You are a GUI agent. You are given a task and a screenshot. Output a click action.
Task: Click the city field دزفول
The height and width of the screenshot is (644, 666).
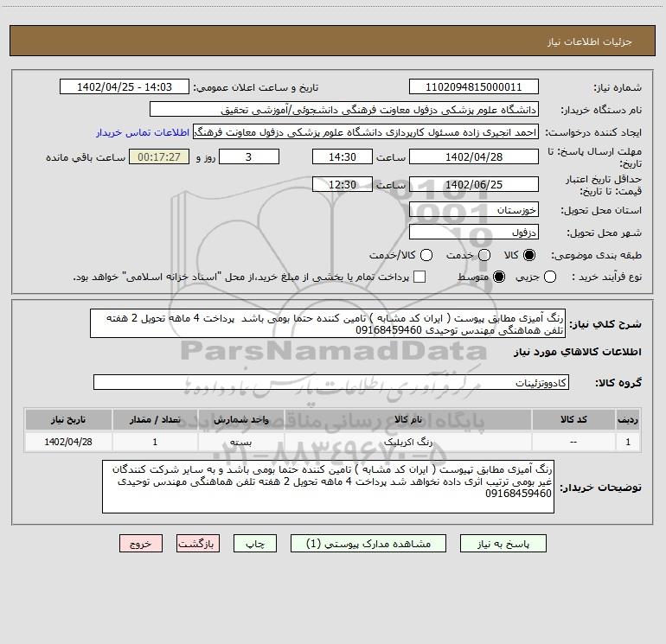[474, 232]
